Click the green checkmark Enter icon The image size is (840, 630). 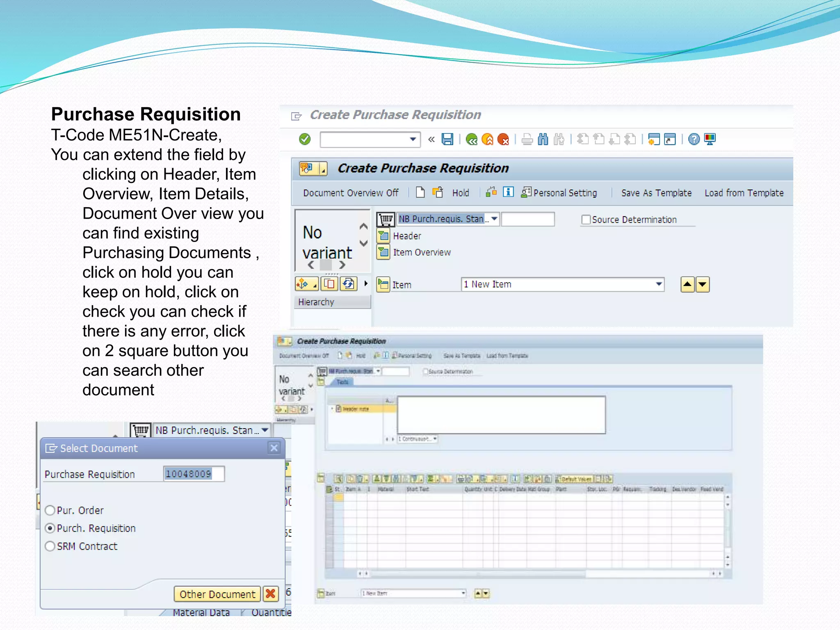pyautogui.click(x=305, y=139)
